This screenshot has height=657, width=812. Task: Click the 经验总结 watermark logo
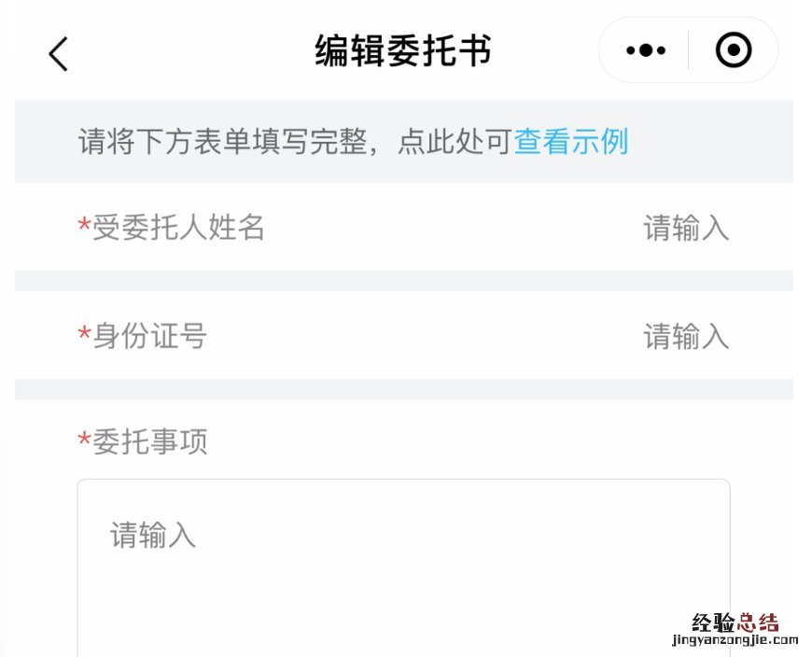tap(735, 622)
